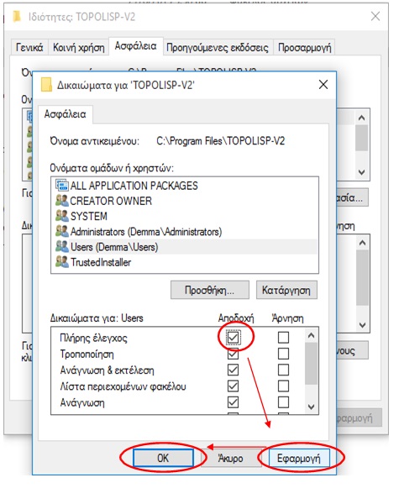The width and height of the screenshot is (420, 504).
Task: Click up arrow of background users list scrollbar
Action: pos(362,118)
